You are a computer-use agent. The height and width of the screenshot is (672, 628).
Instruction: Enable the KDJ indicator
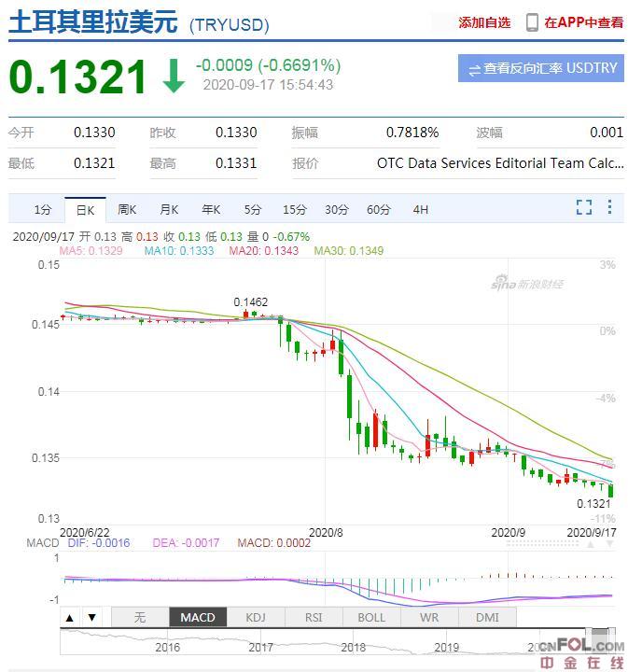coord(255,617)
